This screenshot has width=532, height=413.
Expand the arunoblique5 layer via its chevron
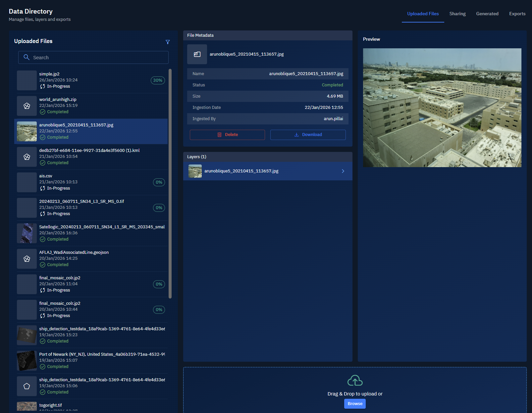(343, 171)
